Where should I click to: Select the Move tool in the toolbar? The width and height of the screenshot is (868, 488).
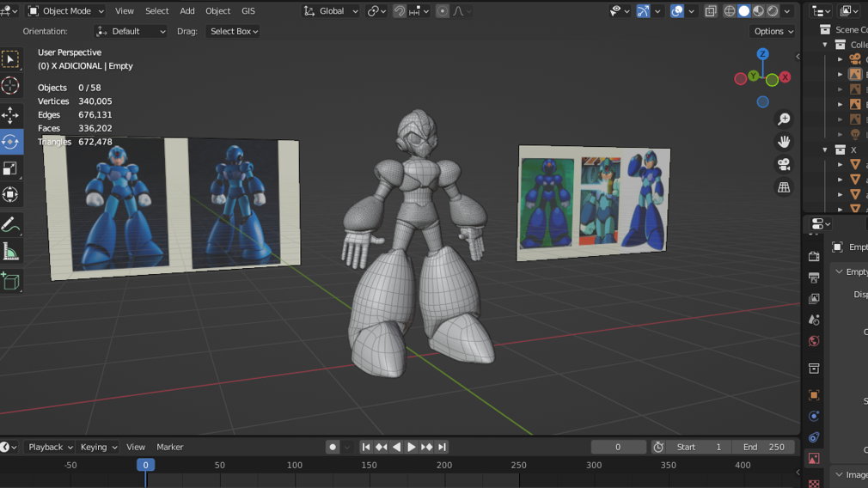click(10, 115)
